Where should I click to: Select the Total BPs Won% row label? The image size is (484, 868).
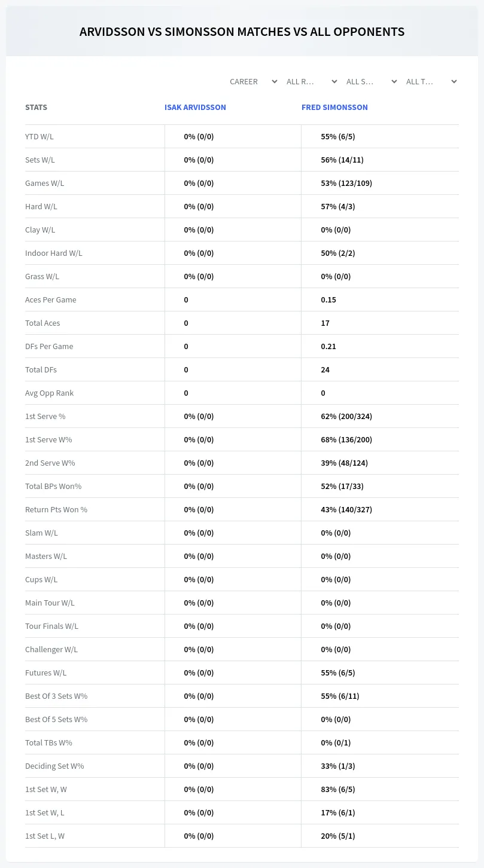[x=53, y=486]
